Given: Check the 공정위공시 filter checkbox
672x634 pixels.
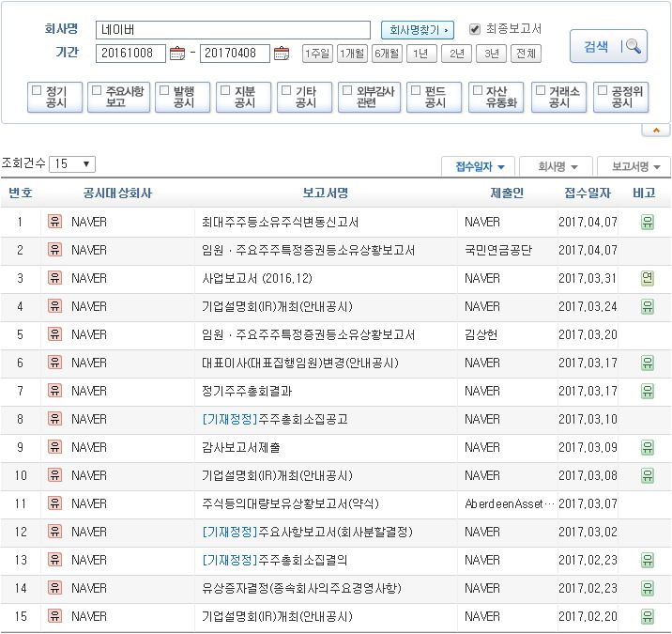Looking at the screenshot, I should (603, 90).
